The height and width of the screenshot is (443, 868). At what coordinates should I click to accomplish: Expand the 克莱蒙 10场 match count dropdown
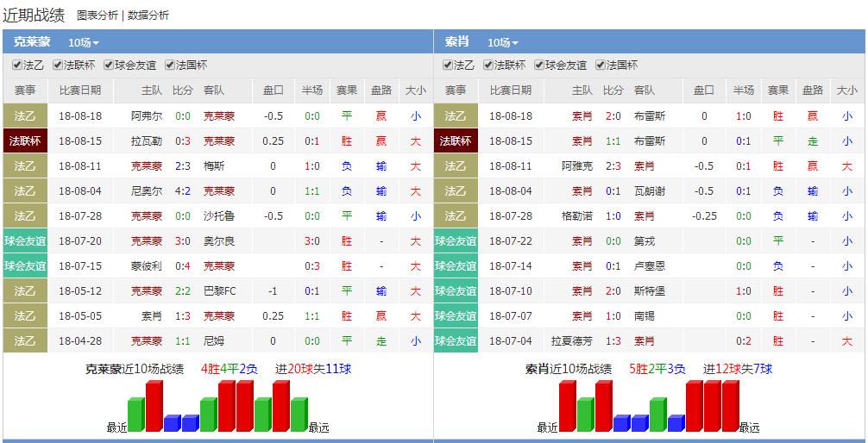[x=84, y=42]
